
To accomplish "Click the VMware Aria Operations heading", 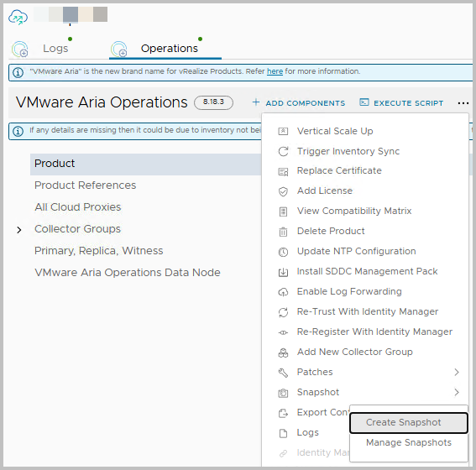I will (x=102, y=102).
